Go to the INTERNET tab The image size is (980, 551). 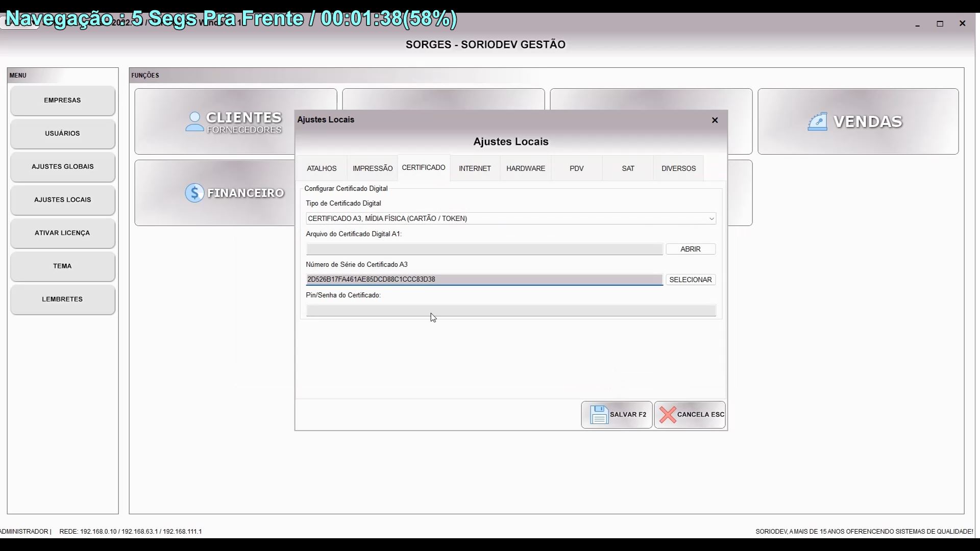pos(475,168)
